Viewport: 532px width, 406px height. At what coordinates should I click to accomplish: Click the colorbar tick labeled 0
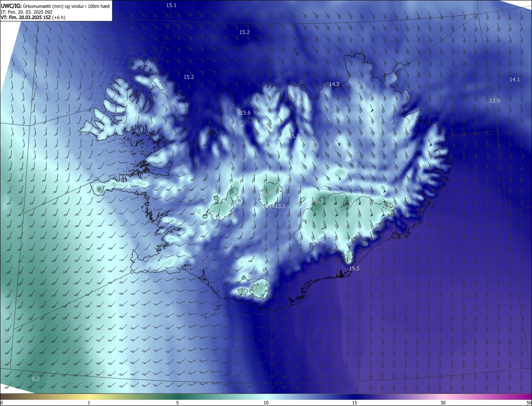(x=2, y=403)
